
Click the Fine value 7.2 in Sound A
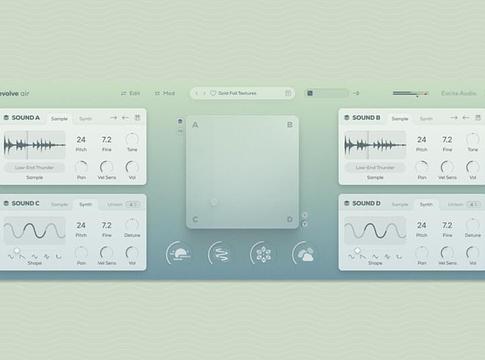tap(106, 140)
